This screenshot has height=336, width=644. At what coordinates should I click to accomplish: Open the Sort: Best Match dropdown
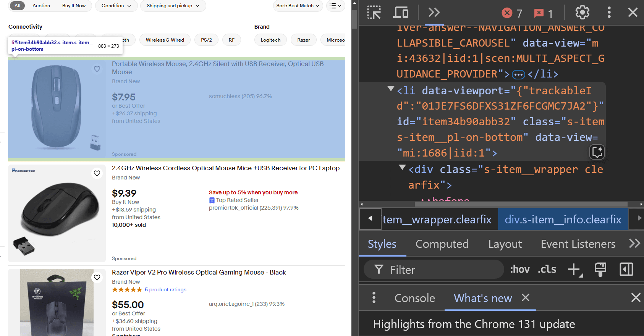click(x=298, y=6)
